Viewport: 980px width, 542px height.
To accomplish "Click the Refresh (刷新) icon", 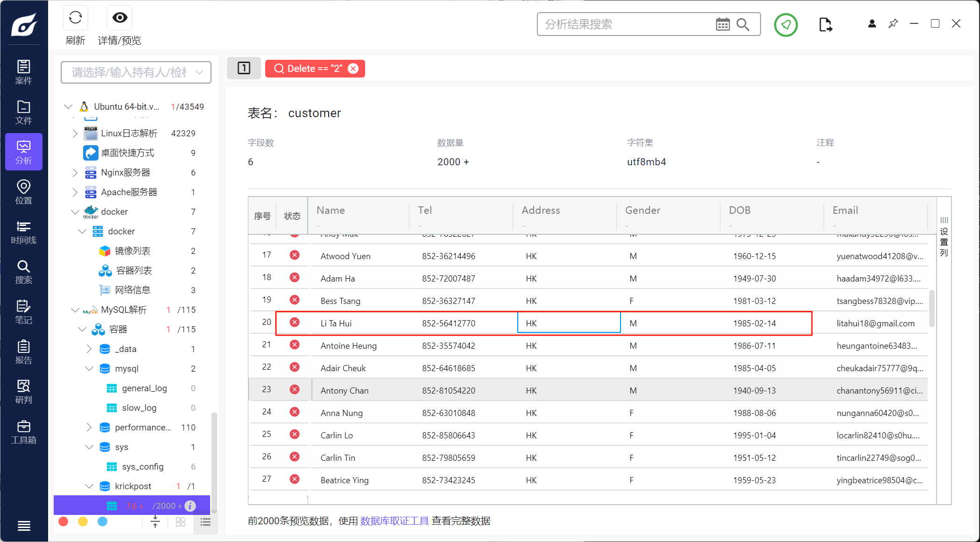I will point(75,18).
